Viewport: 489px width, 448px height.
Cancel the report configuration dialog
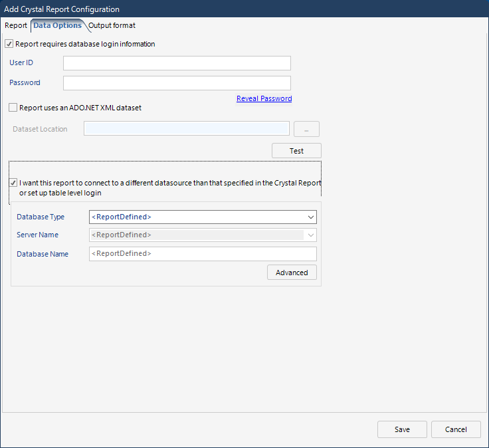point(456,429)
